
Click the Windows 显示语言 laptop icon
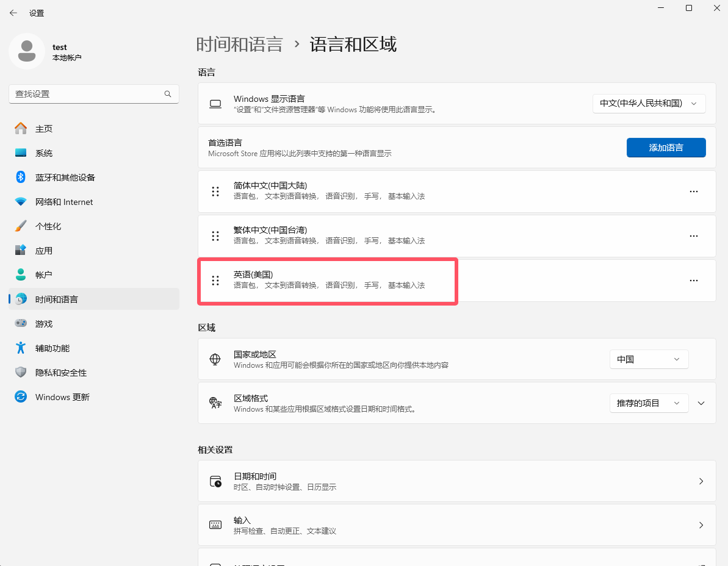(x=215, y=104)
